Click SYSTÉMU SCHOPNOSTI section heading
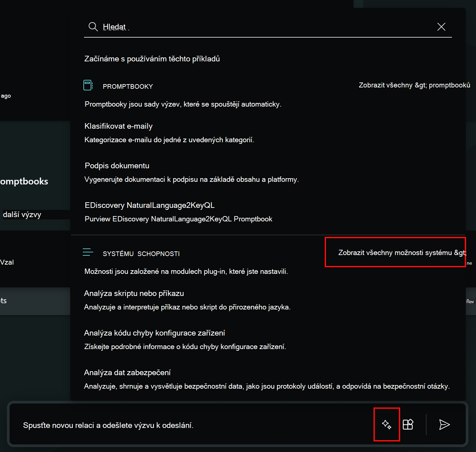The width and height of the screenshot is (476, 452). click(x=141, y=254)
